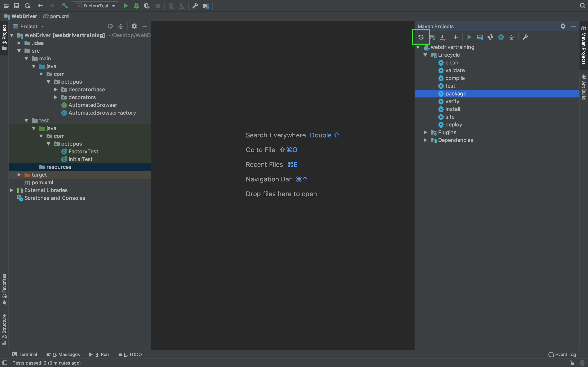Click the Maven Execute Goal icon
This screenshot has width=588, height=367.
480,37
